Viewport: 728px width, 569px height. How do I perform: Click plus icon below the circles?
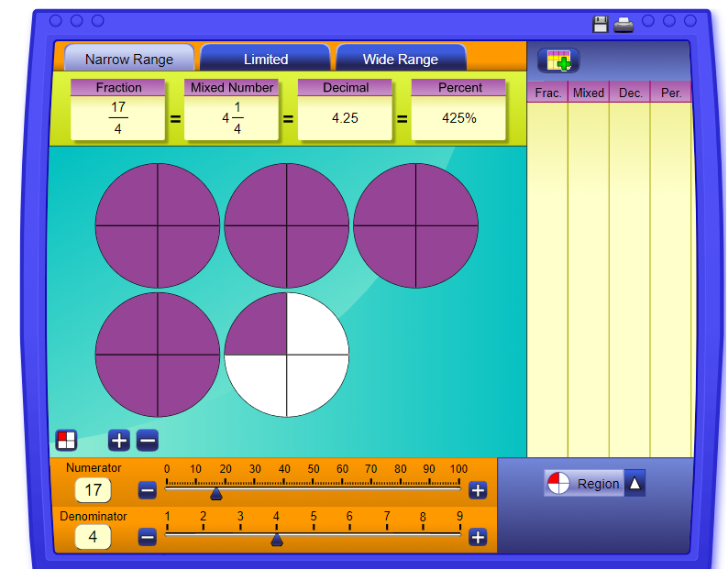pyautogui.click(x=119, y=440)
